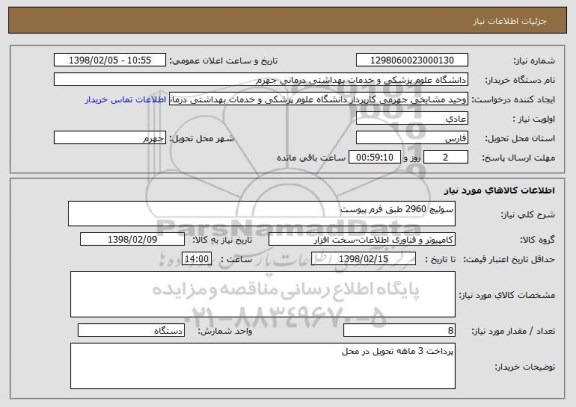Click the label واحد شمارش

pyautogui.click(x=225, y=331)
